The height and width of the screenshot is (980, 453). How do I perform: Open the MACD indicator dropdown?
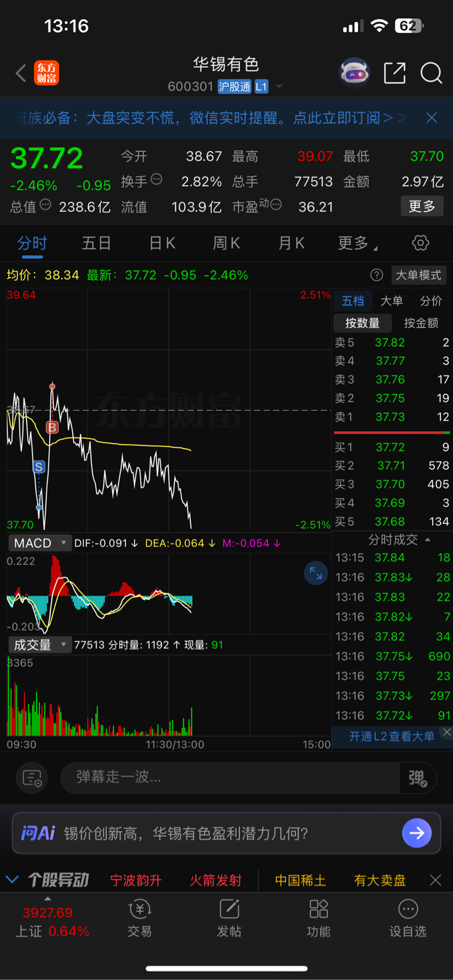(40, 543)
